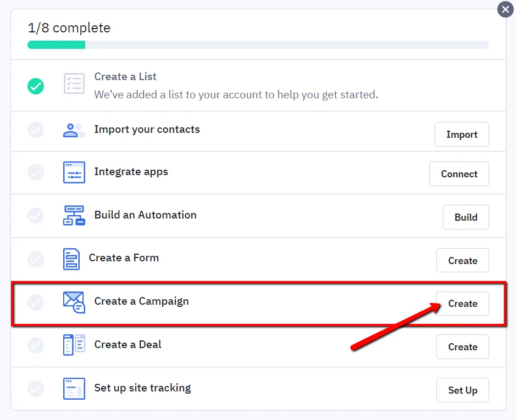This screenshot has width=516, height=420.
Task: Click the Integrate apps icon
Action: pyautogui.click(x=74, y=172)
